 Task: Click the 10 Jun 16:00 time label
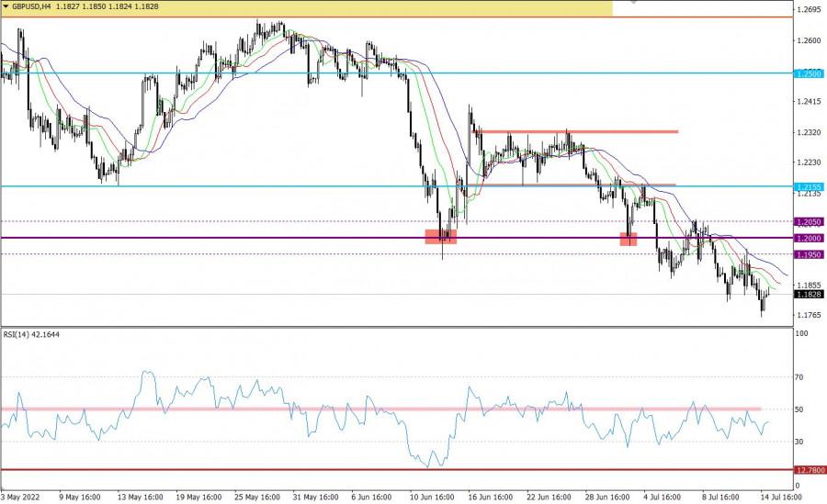tap(432, 498)
